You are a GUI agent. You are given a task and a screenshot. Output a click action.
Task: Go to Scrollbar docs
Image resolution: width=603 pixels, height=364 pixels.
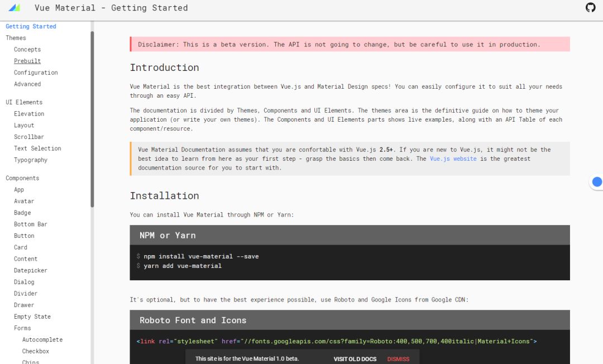pyautogui.click(x=29, y=136)
